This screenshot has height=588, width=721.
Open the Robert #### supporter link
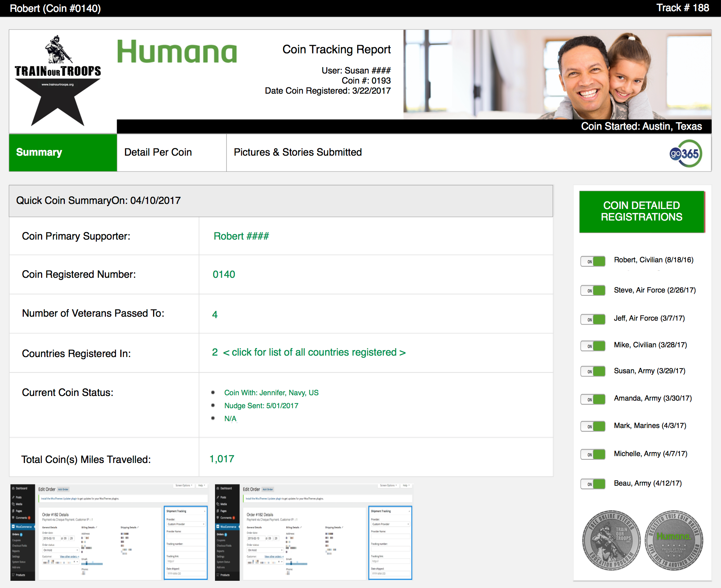(x=241, y=236)
